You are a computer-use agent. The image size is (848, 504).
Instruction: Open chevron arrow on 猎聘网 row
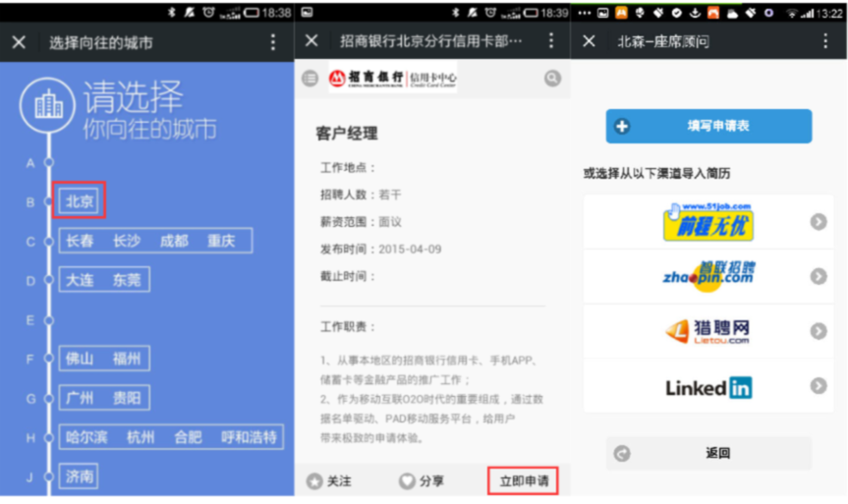coord(819,331)
